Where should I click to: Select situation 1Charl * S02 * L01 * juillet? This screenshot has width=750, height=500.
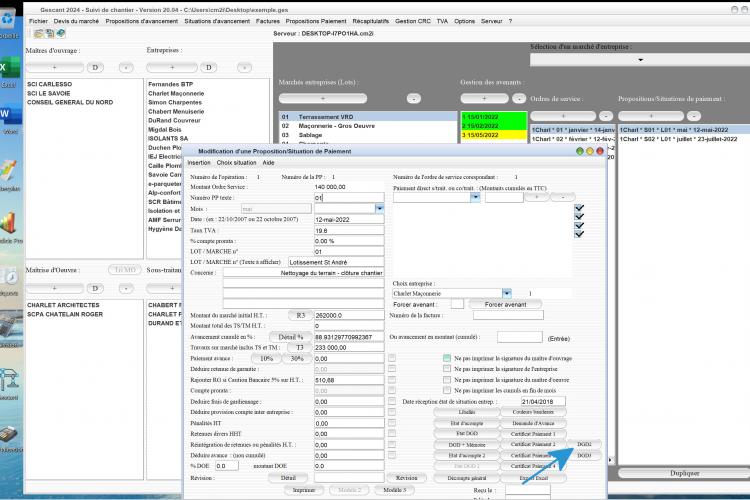tap(684, 139)
